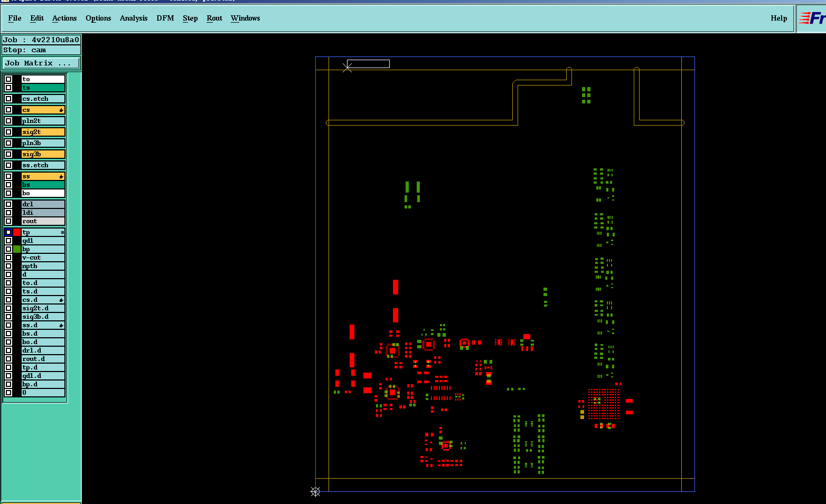Select the bp.d layer name
This screenshot has height=504, width=826.
(43, 384)
